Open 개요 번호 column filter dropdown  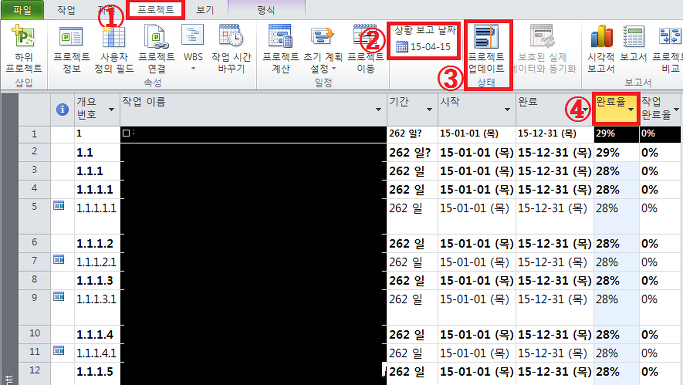tap(112, 109)
